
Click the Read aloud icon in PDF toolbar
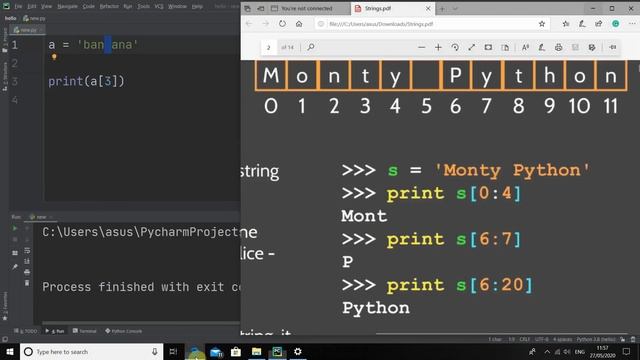[525, 47]
